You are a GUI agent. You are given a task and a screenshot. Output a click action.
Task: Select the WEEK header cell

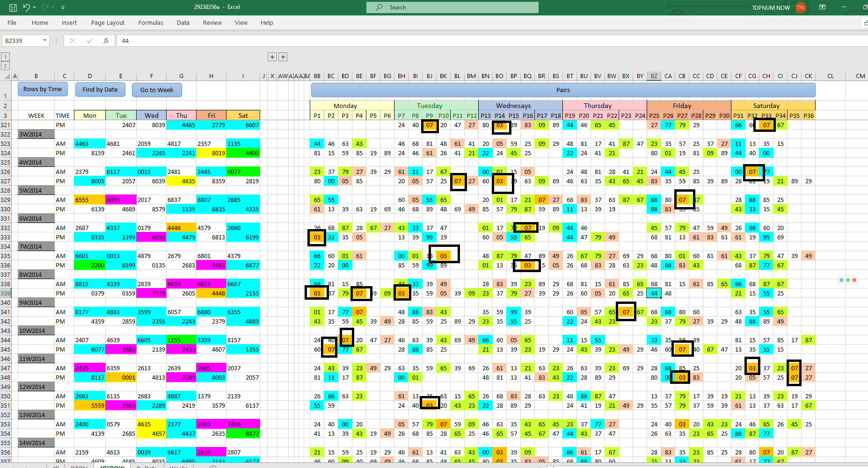click(x=36, y=115)
